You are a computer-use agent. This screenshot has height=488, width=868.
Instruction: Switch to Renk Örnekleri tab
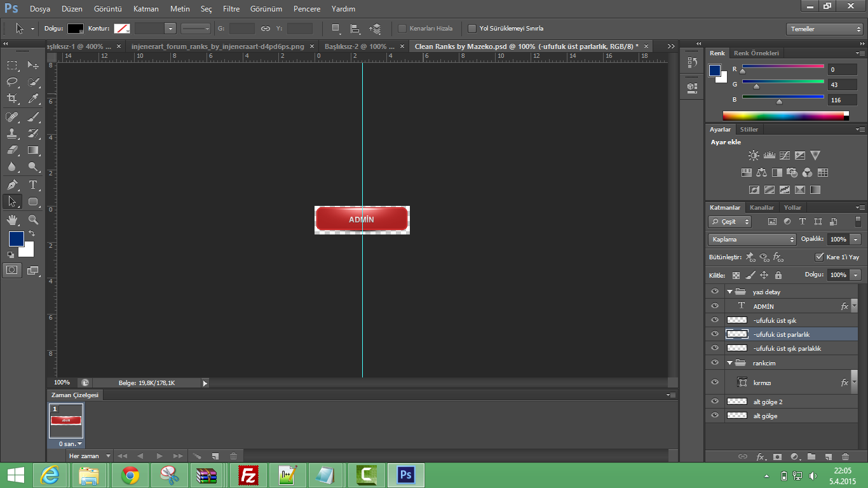(x=756, y=53)
